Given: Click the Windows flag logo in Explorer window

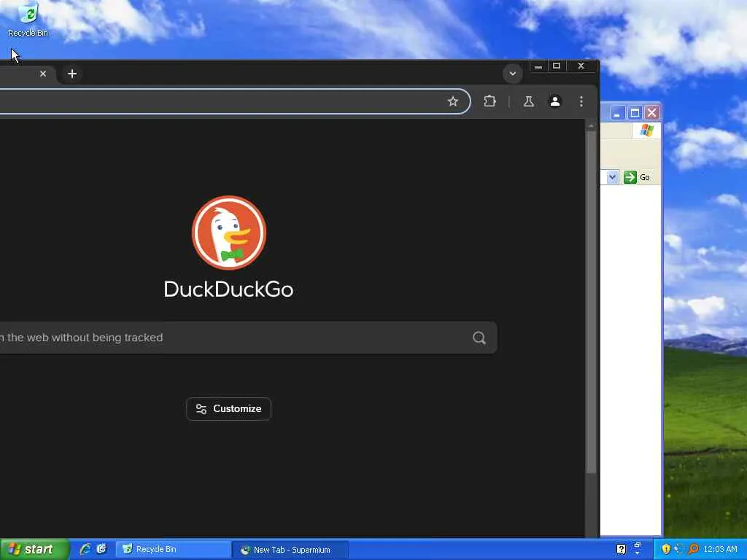Looking at the screenshot, I should pos(646,130).
